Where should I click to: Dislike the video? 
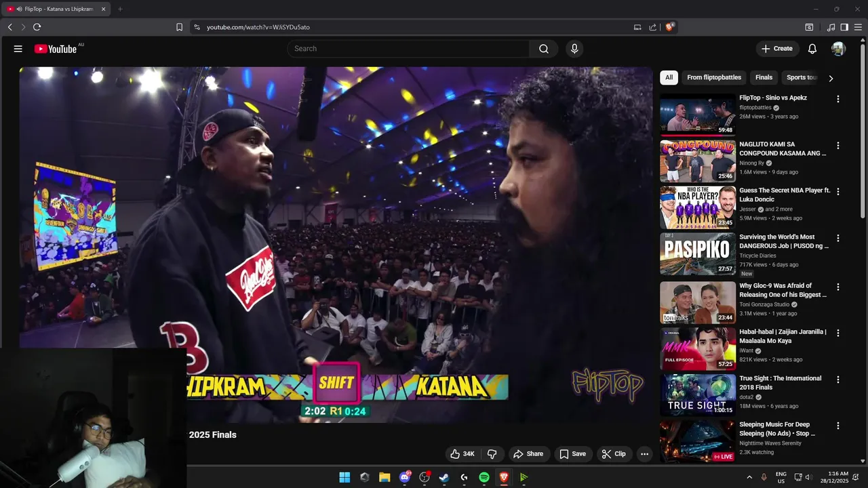(493, 454)
